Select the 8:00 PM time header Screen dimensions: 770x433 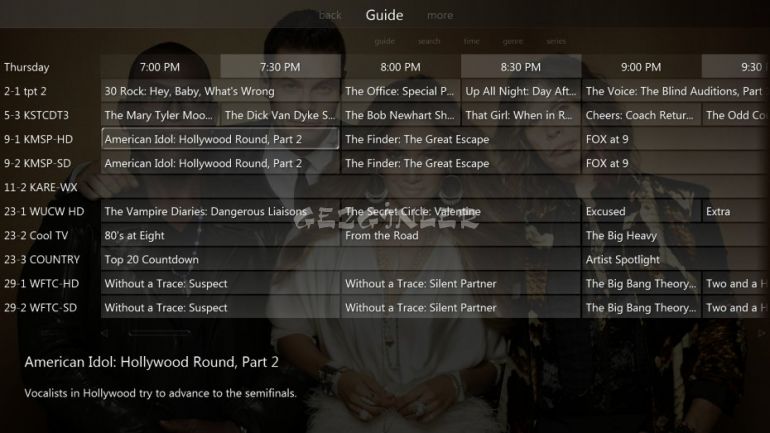400,67
